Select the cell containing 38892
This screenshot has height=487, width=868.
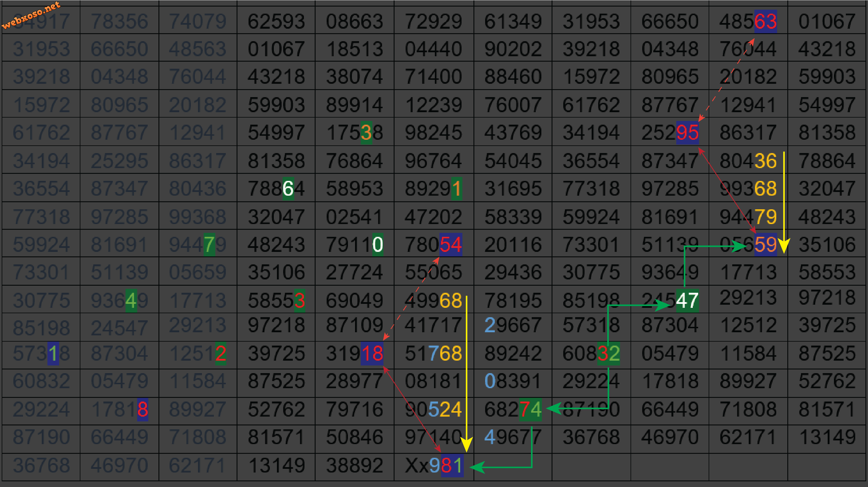pos(354,466)
